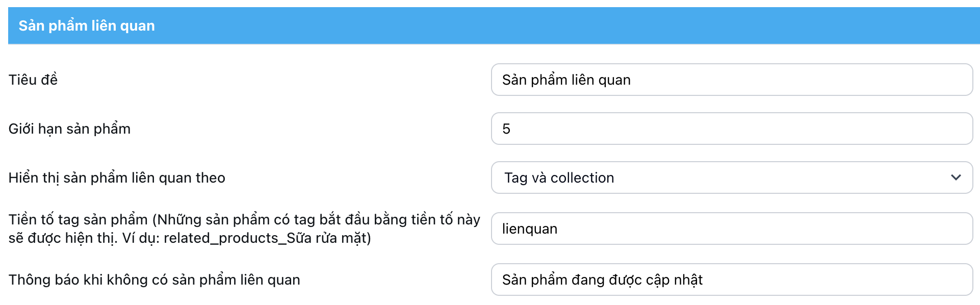The image size is (980, 305).
Task: Click the "Tag và collection" selected value text
Action: [x=559, y=177]
